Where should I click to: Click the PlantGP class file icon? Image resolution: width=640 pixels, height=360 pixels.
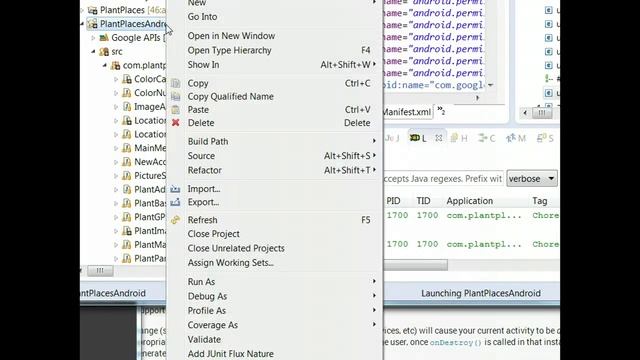point(127,217)
